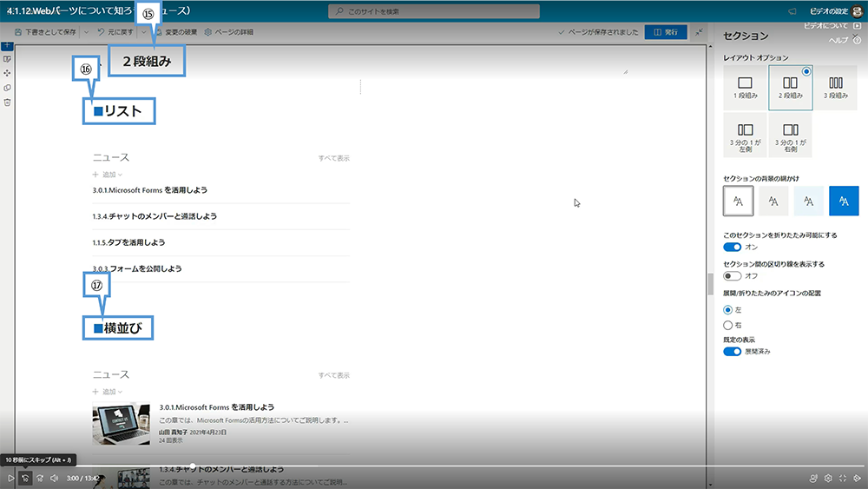
Task: Focus the このサイトを検索 search box
Action: click(433, 11)
